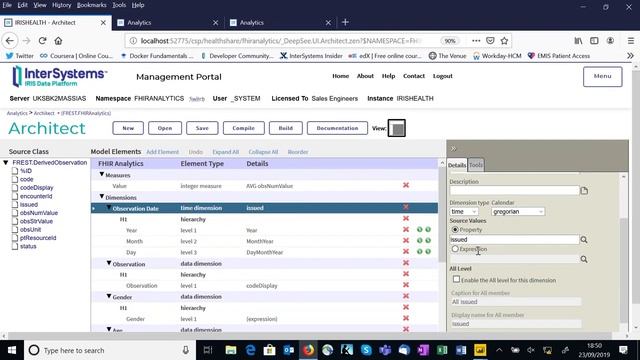Screen dimensions: 640x360
Task: Reload the browser page
Action: (42, 41)
